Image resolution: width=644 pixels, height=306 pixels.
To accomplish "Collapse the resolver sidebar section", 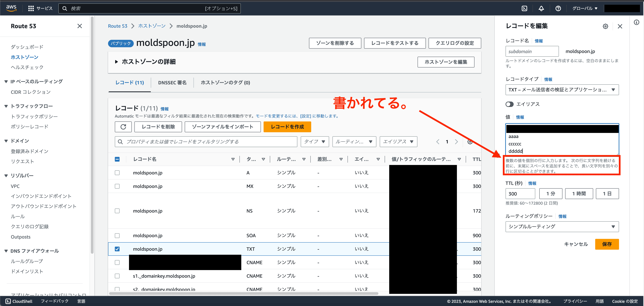I will click(6, 176).
